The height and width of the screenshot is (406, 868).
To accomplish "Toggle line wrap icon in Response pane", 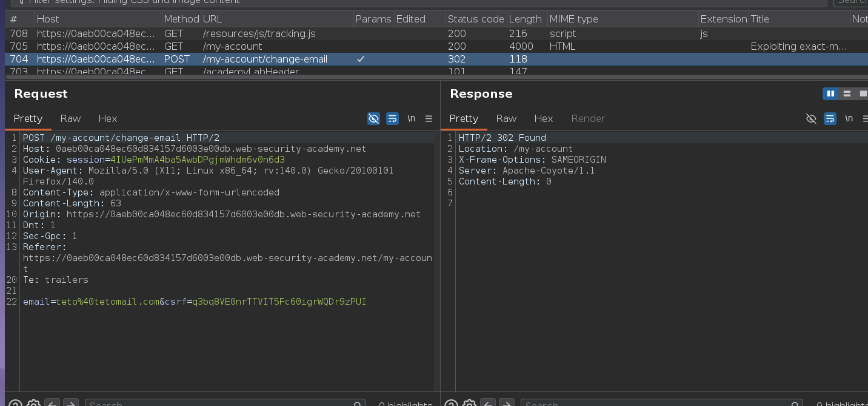I will (x=830, y=118).
